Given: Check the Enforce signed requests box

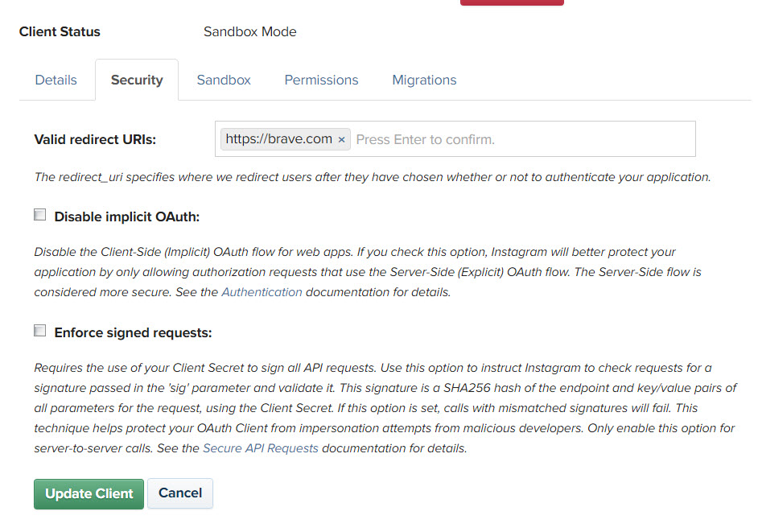Looking at the screenshot, I should [39, 330].
